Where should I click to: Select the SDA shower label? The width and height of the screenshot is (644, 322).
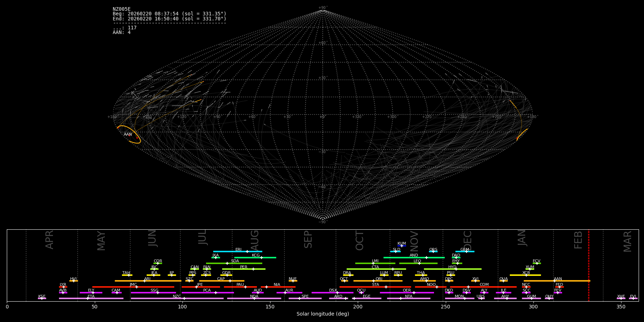point(235,261)
